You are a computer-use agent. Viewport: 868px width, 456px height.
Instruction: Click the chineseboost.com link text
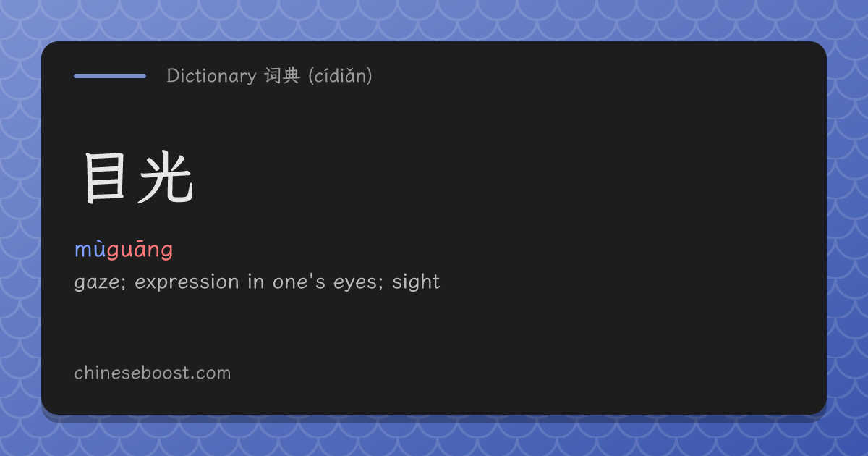153,373
